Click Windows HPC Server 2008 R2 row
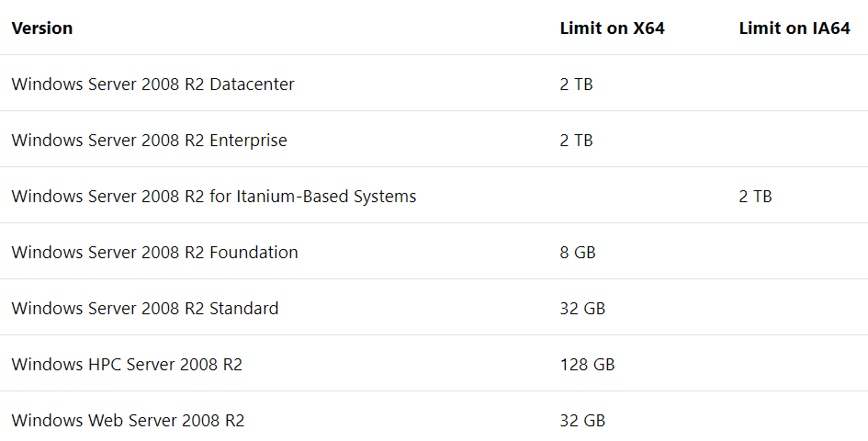Viewport: 868px width, 441px height. [x=434, y=364]
